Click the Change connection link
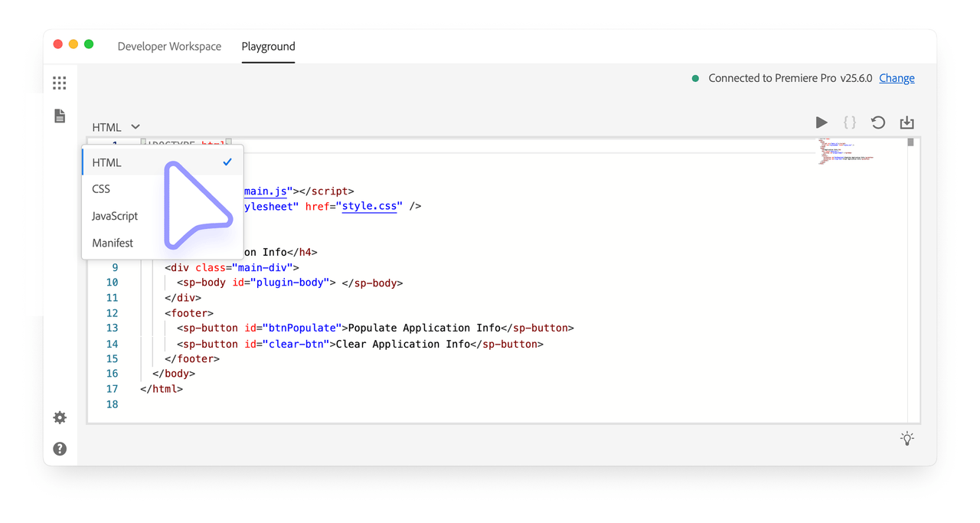This screenshot has width=980, height=523. point(897,77)
